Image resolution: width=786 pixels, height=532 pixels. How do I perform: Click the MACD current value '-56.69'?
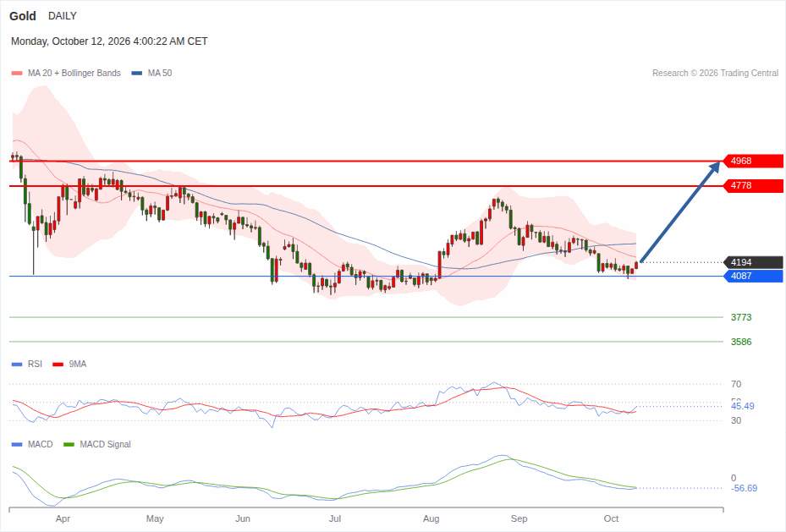(745, 488)
